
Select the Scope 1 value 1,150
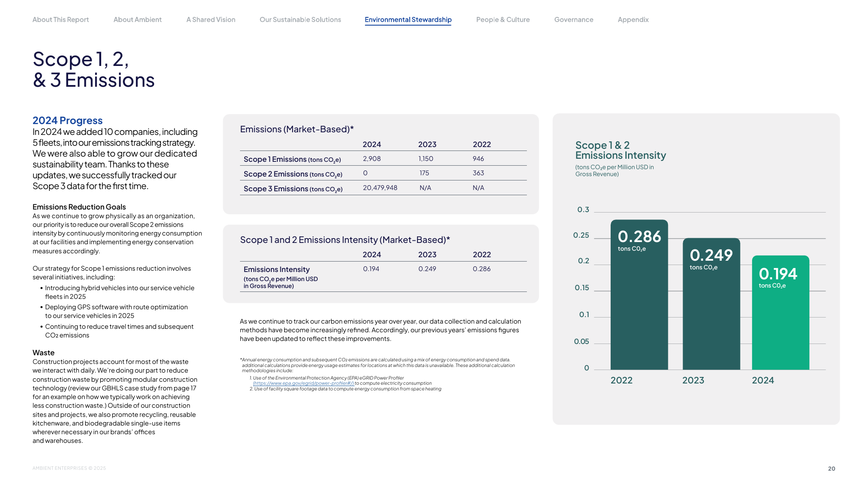click(426, 159)
